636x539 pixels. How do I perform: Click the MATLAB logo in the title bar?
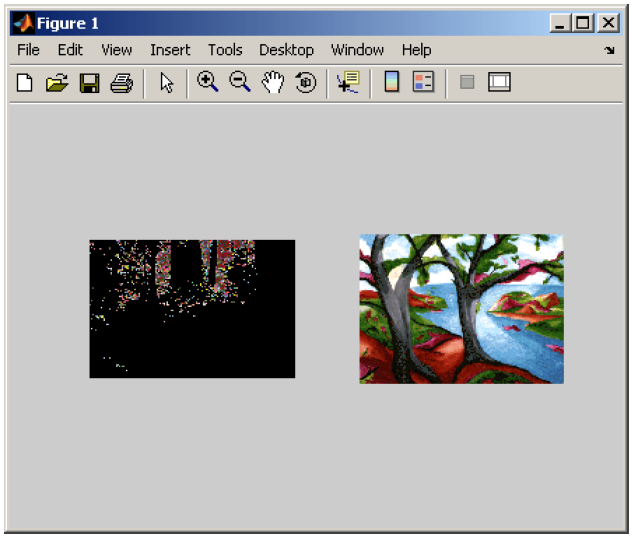(x=23, y=24)
